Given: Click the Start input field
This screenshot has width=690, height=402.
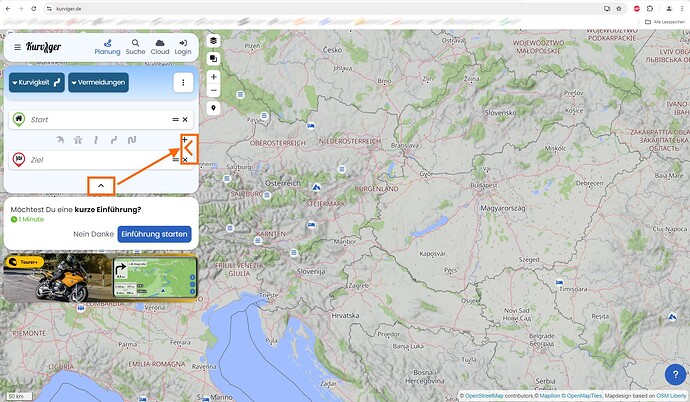Looking at the screenshot, I should click(x=99, y=120).
